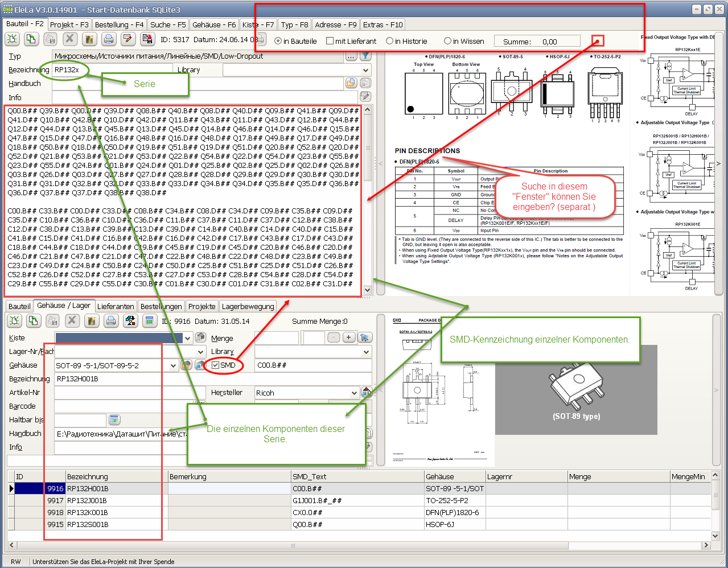Open the Extras - F10 tab
The width and height of the screenshot is (728, 568).
point(382,24)
